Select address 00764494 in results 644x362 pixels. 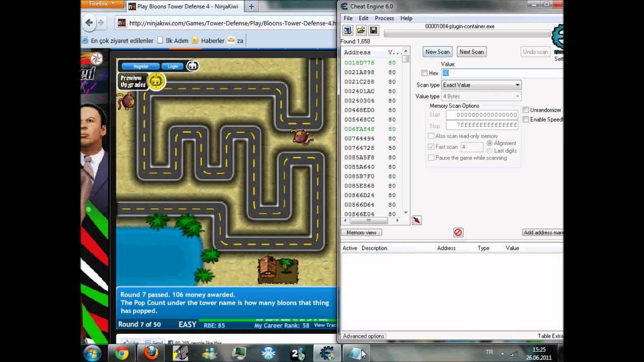tap(371, 139)
